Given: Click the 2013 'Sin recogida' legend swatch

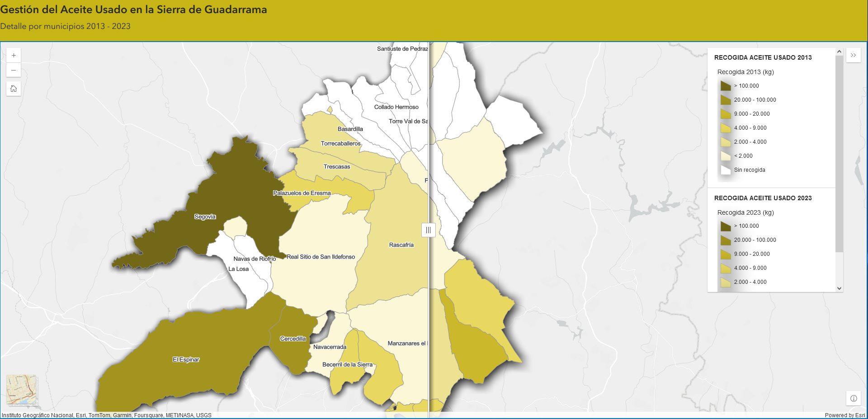Looking at the screenshot, I should coord(726,170).
